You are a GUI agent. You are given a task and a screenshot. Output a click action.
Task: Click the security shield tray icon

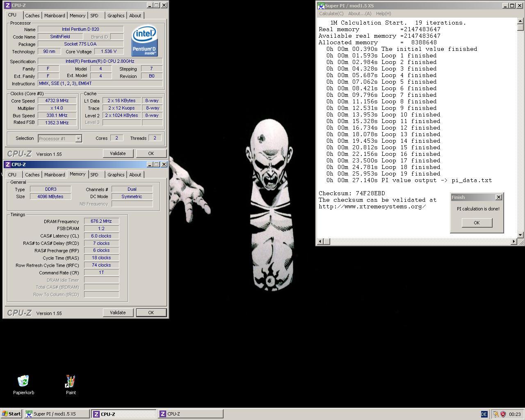[503, 414]
